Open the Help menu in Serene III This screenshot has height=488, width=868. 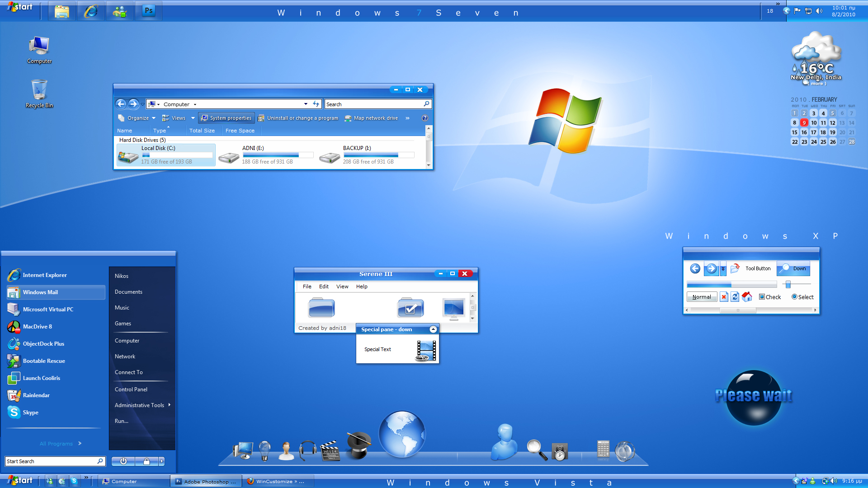pos(362,286)
